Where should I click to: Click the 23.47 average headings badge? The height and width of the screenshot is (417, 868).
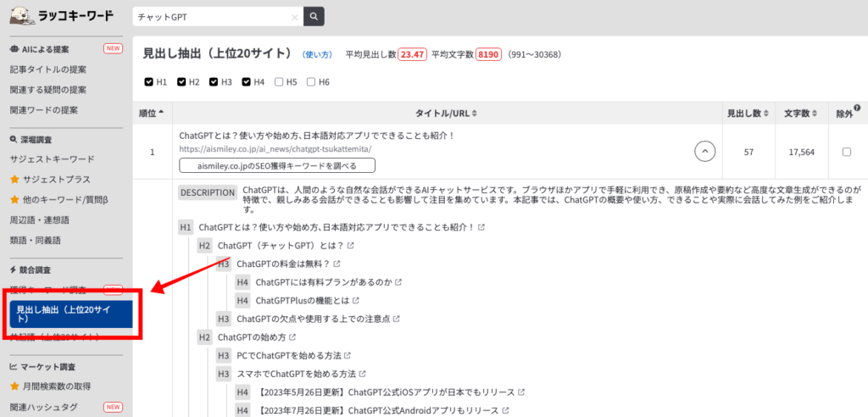coord(412,54)
